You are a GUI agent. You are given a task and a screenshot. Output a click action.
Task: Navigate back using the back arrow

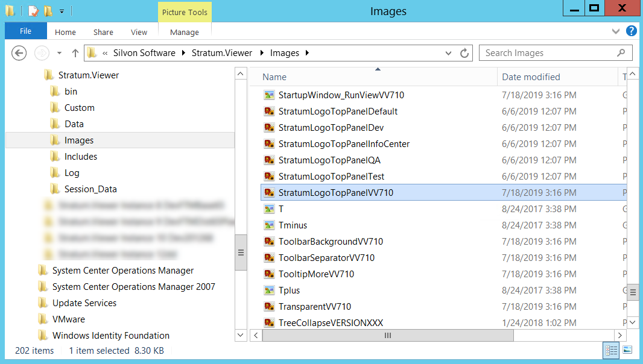(x=19, y=53)
